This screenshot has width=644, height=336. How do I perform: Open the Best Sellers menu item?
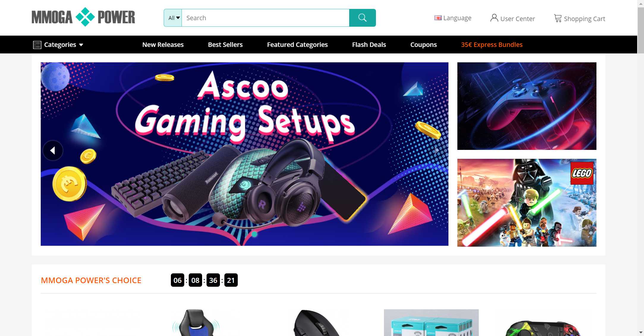pos(225,45)
